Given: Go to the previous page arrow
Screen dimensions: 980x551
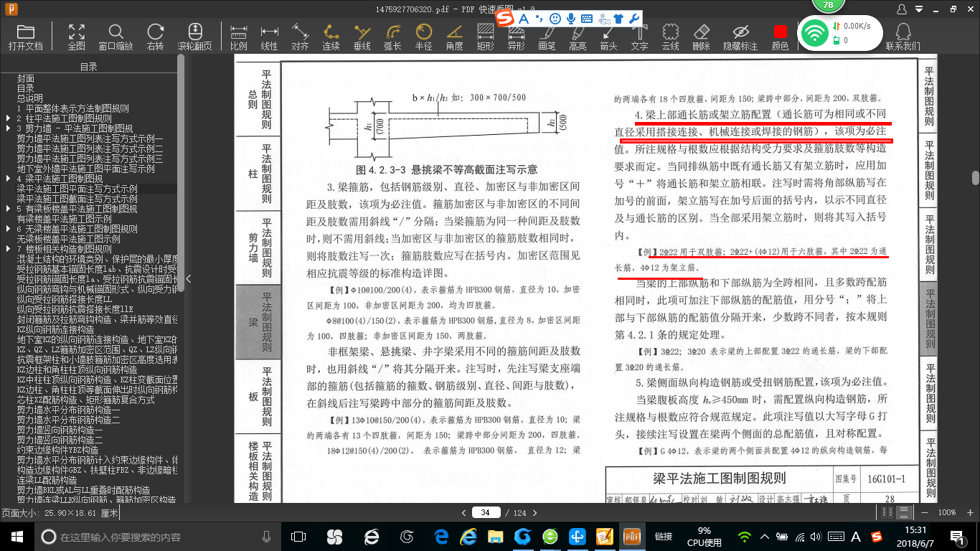Looking at the screenshot, I should click(x=464, y=512).
